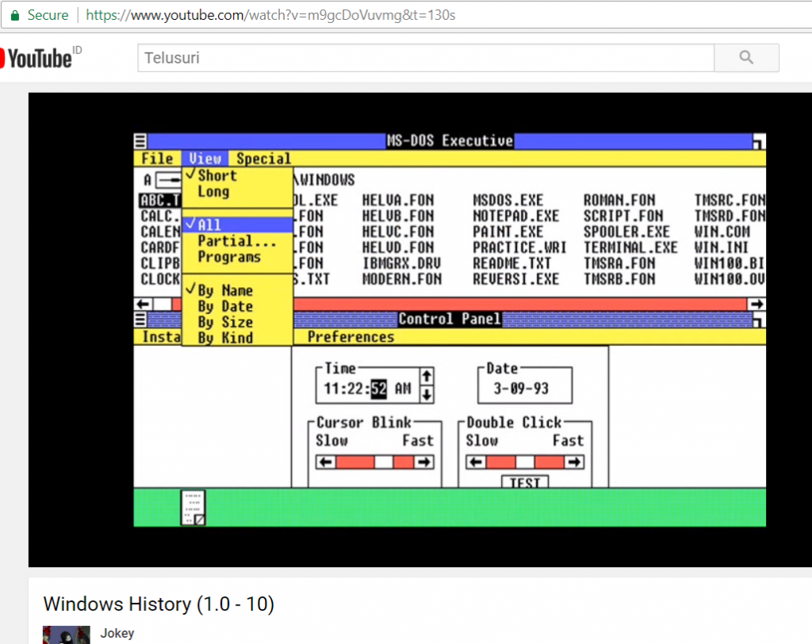Click the green Secure padlock icon
The width and height of the screenshot is (812, 644).
click(14, 15)
